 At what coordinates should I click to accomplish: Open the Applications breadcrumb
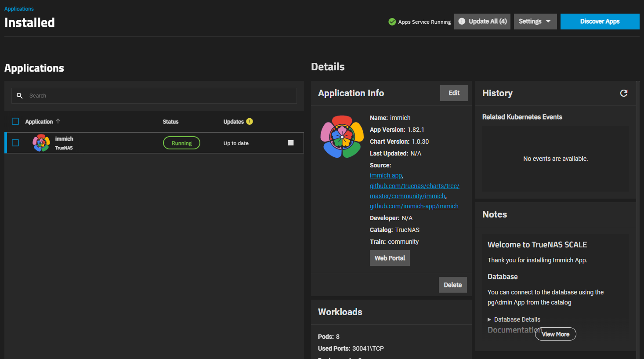pyautogui.click(x=19, y=9)
